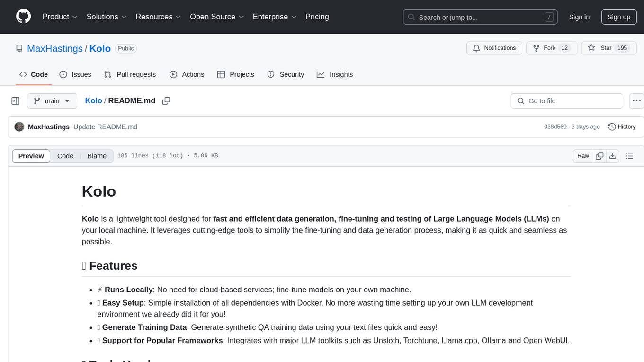The height and width of the screenshot is (362, 644).
Task: Open the Kolo repository link
Action: point(100,48)
